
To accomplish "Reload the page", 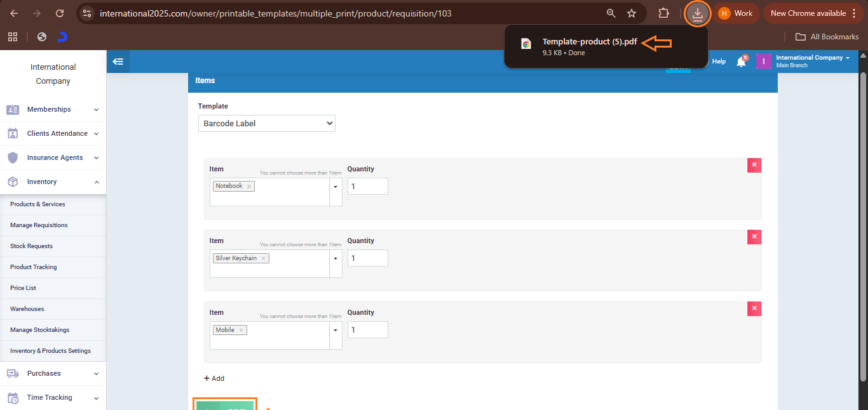I will [60, 13].
